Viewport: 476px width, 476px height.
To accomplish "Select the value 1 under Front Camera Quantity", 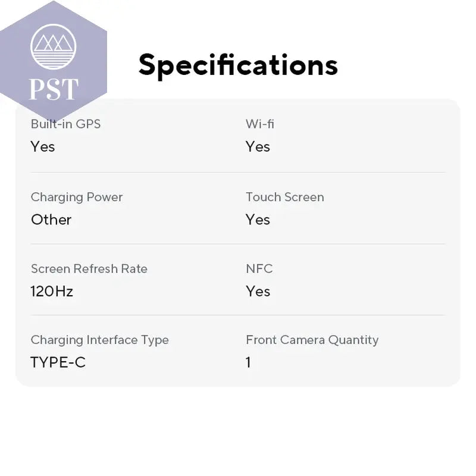I will (248, 362).
